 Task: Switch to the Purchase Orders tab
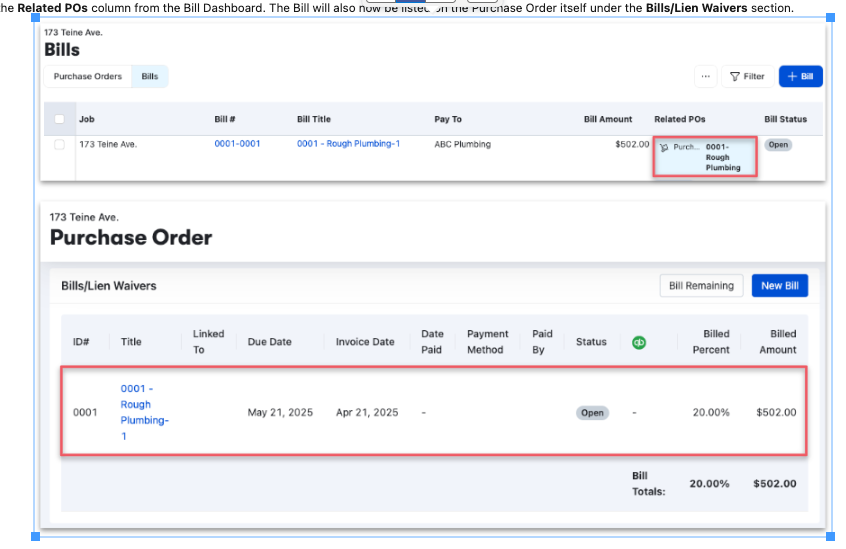point(87,77)
